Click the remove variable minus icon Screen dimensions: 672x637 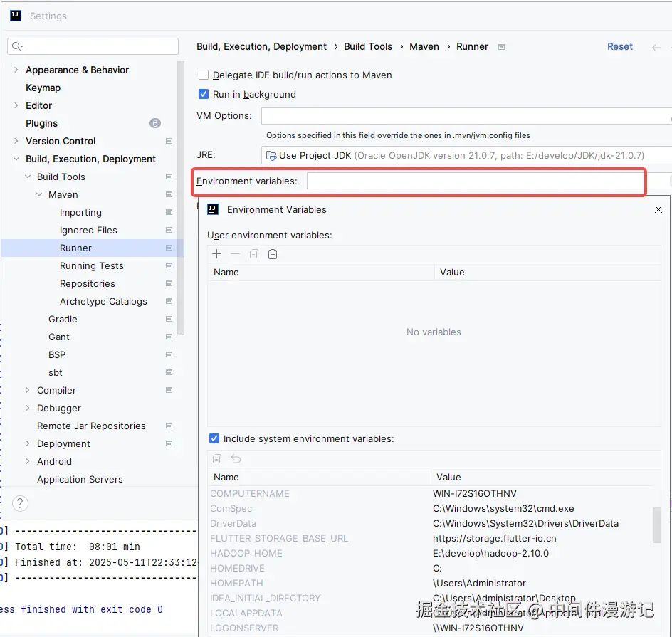[x=236, y=254]
